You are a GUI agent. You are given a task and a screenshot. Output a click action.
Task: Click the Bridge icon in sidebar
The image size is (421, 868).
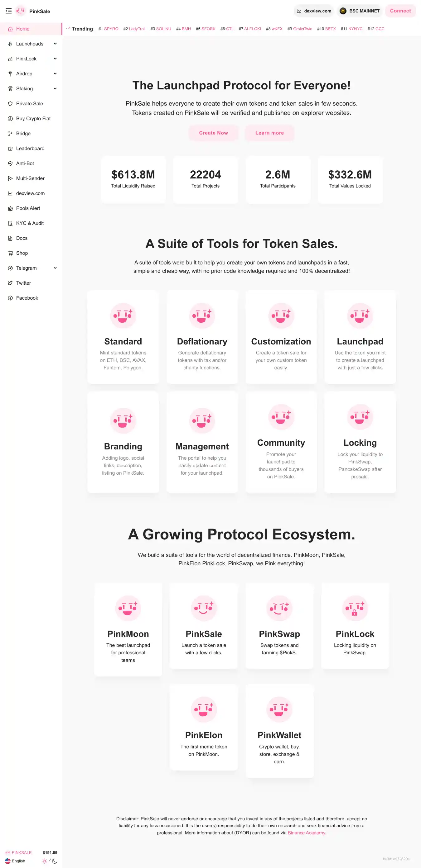click(x=10, y=134)
